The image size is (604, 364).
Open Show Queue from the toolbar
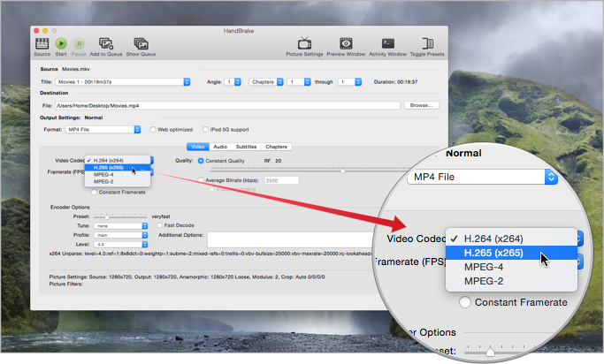[141, 43]
